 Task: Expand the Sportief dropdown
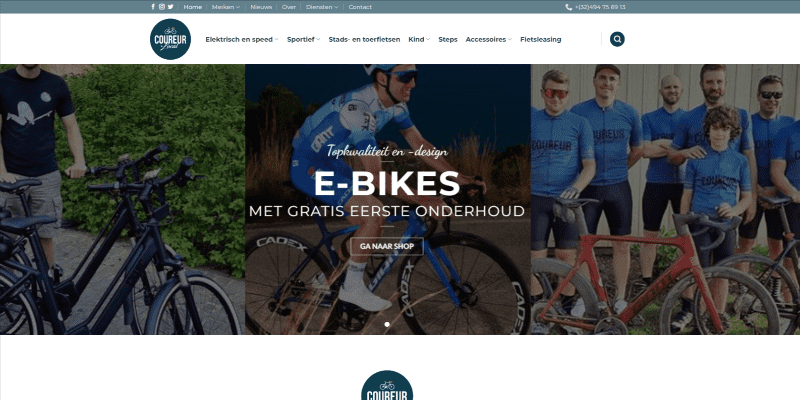click(x=304, y=39)
